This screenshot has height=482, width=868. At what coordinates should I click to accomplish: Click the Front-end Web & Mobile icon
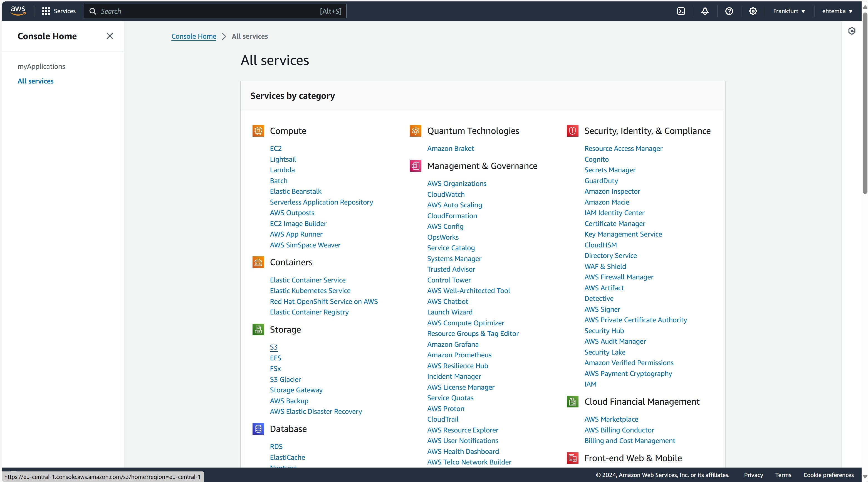click(x=572, y=458)
